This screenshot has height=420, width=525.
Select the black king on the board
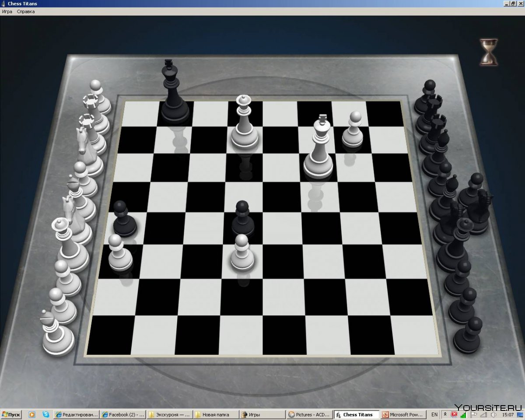[174, 91]
